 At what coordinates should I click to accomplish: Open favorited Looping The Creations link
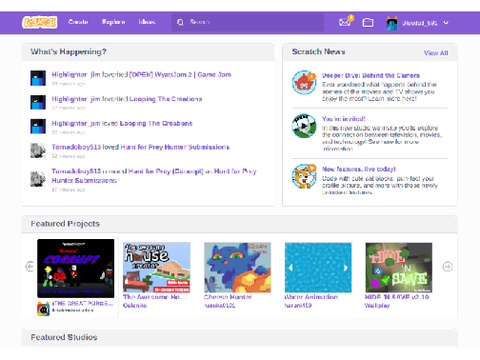click(166, 99)
